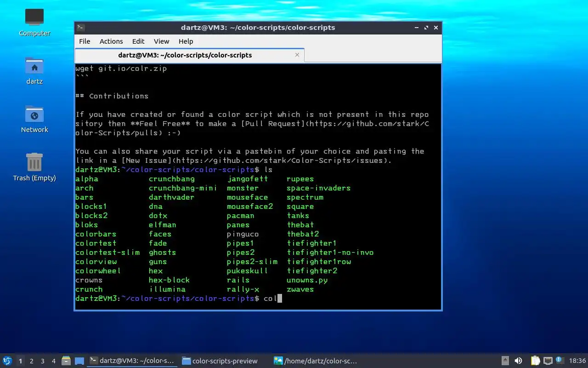Click the 'pinguco' file name
This screenshot has width=588, height=368.
(243, 234)
